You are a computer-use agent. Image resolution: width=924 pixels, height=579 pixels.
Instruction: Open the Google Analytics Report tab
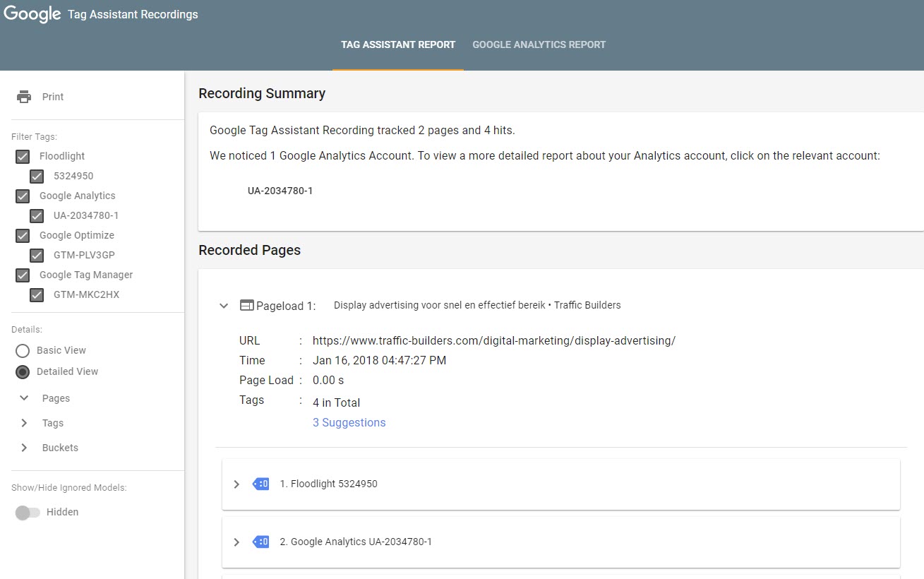click(x=539, y=44)
